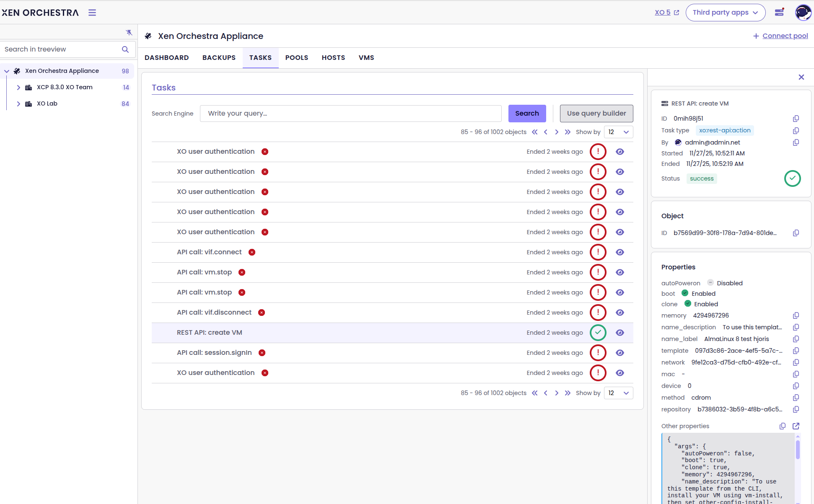View details of API call: vif.connect task
The image size is (814, 504).
click(620, 252)
